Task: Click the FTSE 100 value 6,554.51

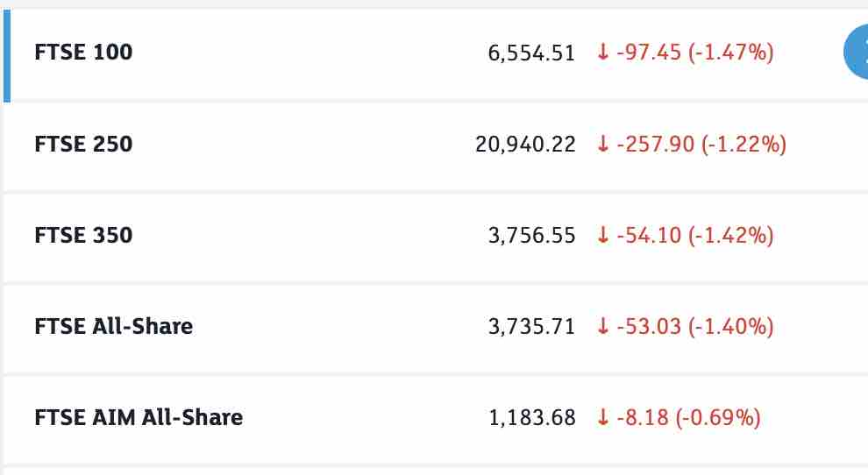Action: tap(531, 53)
